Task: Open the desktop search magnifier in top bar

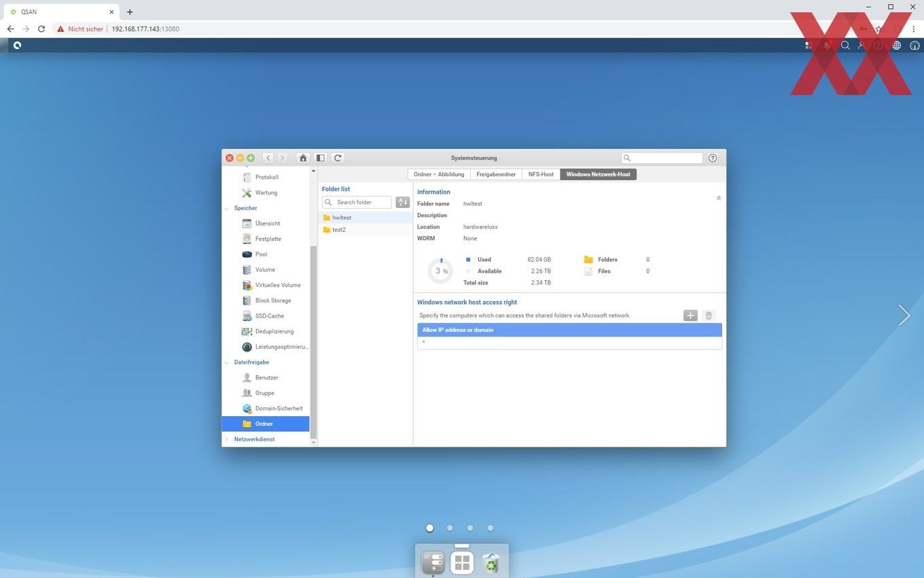Action: coord(845,46)
